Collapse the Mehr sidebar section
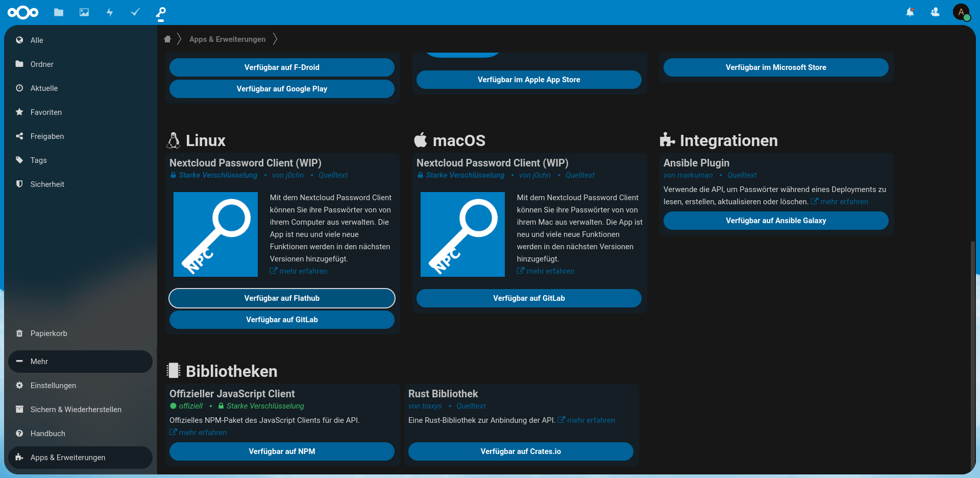Screen dimensions: 980x478 (x=80, y=362)
